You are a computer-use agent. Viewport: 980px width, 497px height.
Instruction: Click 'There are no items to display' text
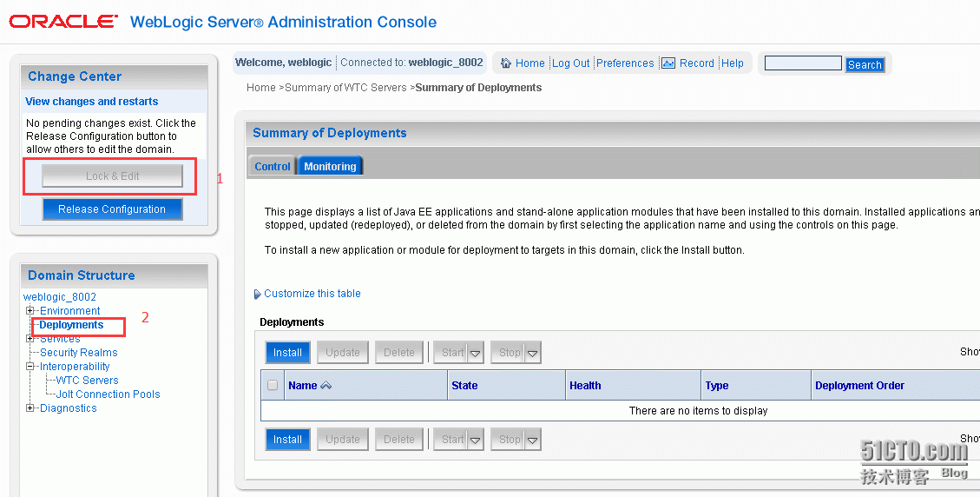point(698,411)
